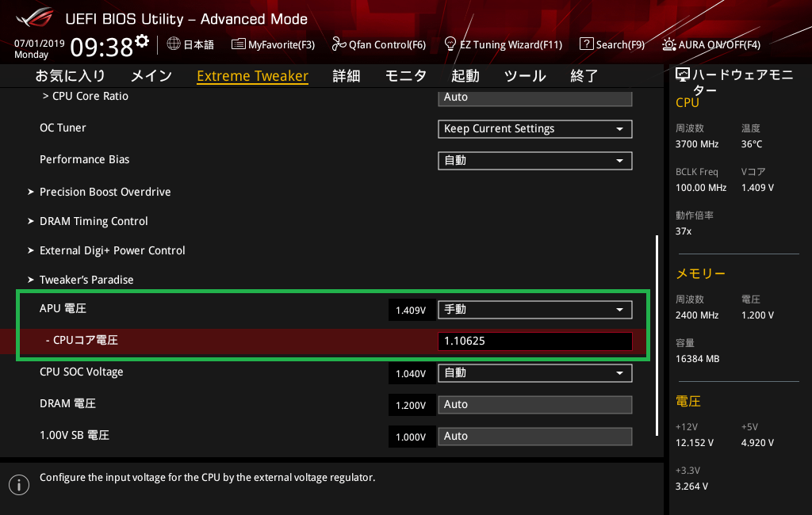Select the 1.00V SB 電圧 label
The height and width of the screenshot is (515, 812).
click(x=75, y=435)
